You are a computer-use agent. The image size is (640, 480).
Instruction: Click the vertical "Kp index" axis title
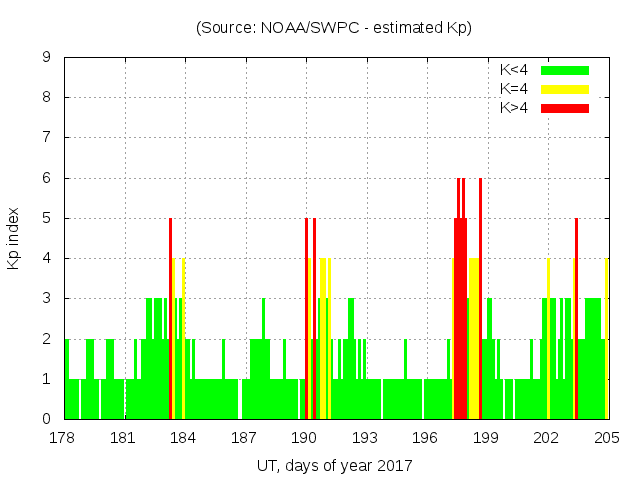click(x=14, y=238)
